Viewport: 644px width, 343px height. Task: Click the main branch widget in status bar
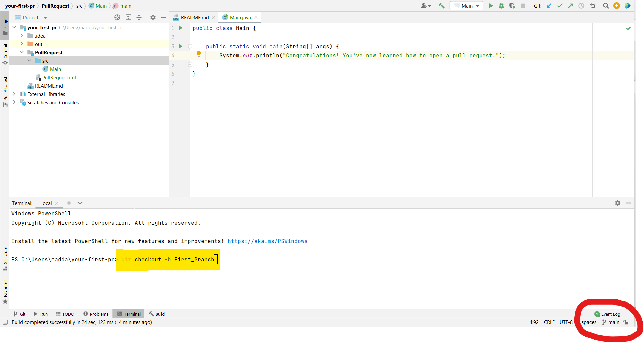click(x=611, y=322)
